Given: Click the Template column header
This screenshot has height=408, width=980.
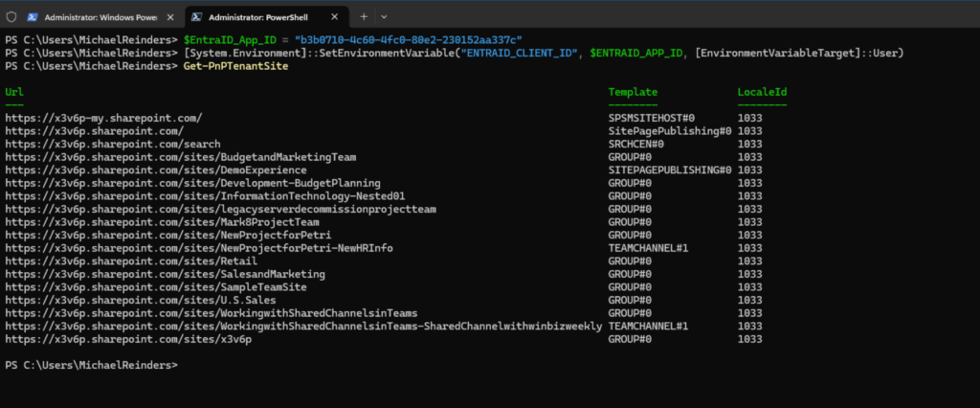Looking at the screenshot, I should (633, 92).
